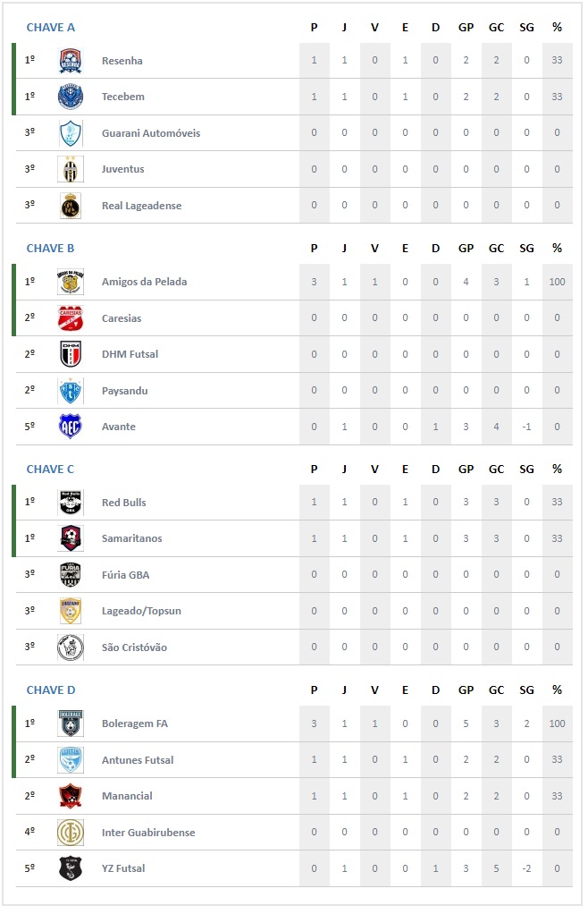
Task: Click the São Cristóvão team name
Action: tap(134, 647)
